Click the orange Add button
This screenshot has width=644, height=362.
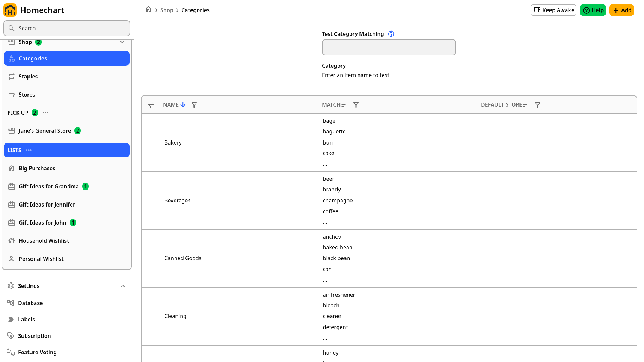(621, 10)
